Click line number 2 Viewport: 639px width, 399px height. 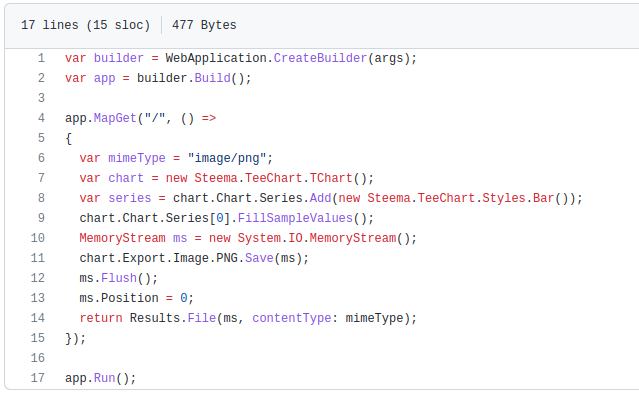tap(41, 78)
